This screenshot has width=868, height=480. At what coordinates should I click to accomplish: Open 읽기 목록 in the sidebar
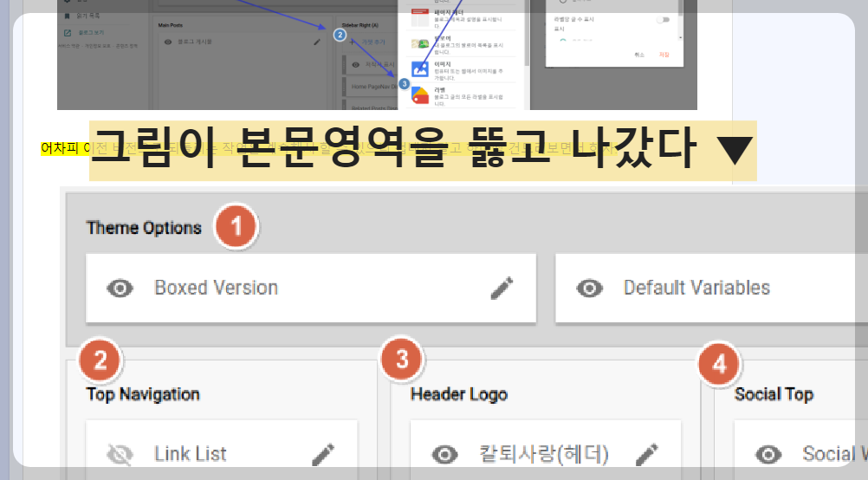[x=82, y=16]
